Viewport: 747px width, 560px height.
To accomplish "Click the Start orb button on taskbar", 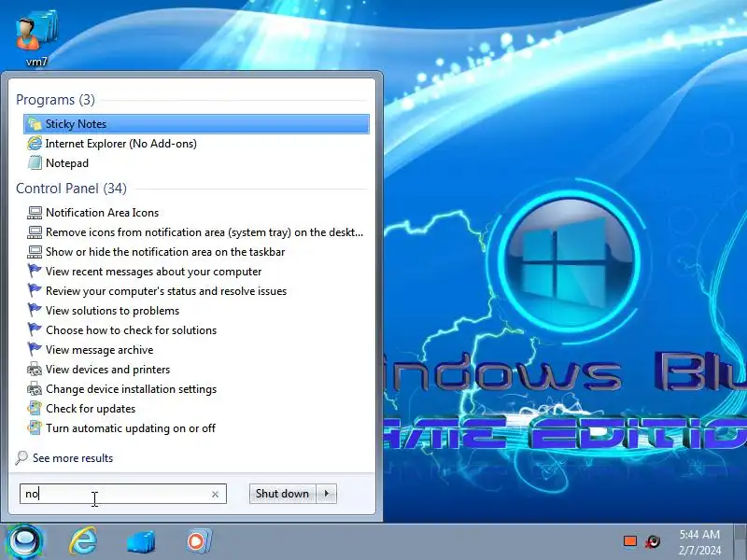I will 24,541.
